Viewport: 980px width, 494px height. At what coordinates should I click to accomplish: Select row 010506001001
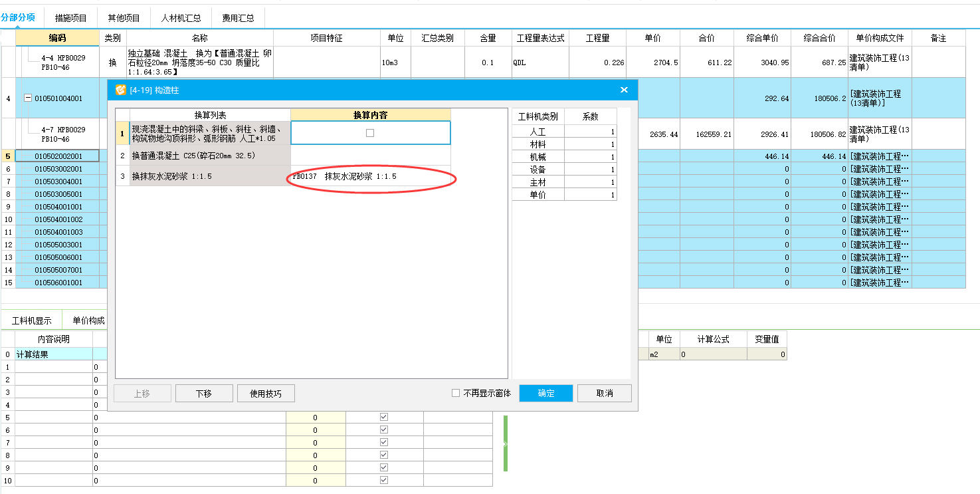coord(58,283)
